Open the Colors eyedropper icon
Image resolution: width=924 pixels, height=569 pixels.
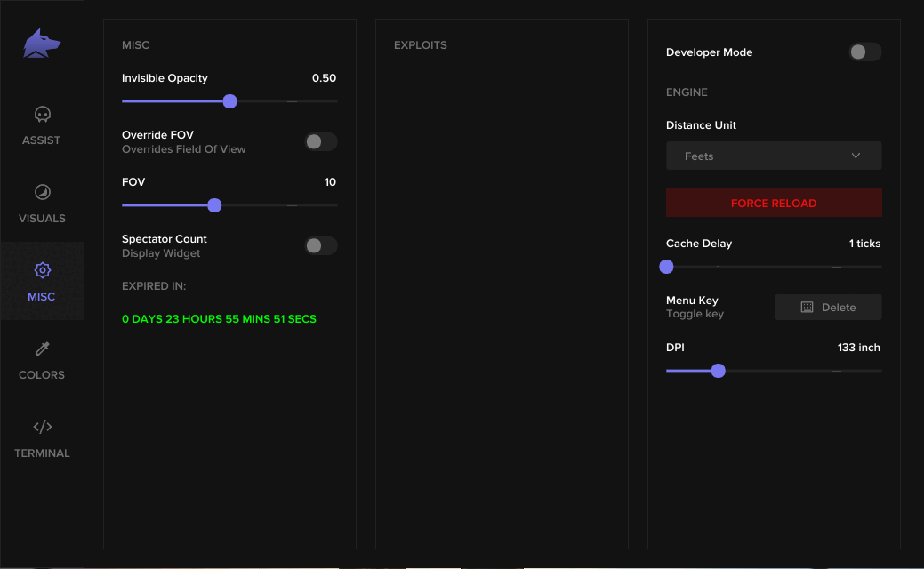pos(42,349)
